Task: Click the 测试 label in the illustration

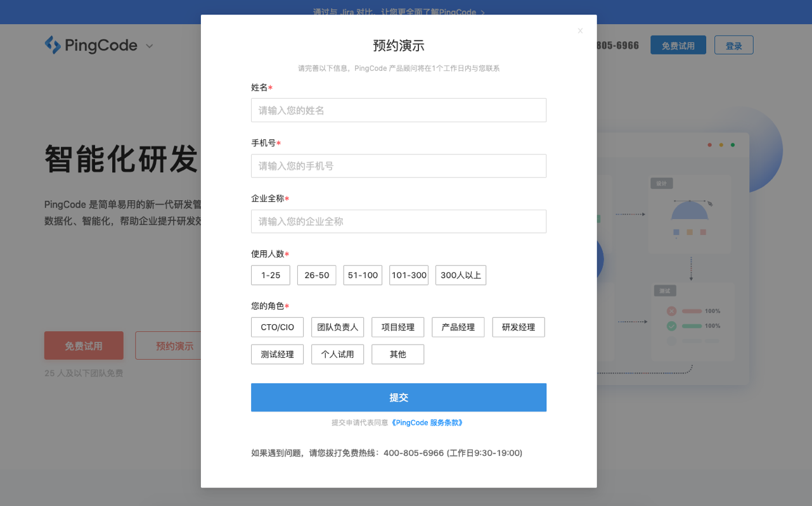Action: pos(666,291)
